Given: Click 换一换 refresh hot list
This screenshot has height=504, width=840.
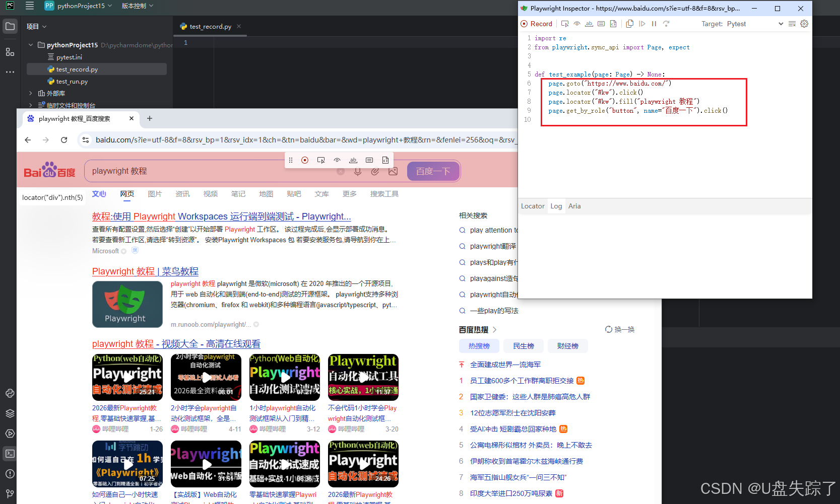Looking at the screenshot, I should (620, 329).
